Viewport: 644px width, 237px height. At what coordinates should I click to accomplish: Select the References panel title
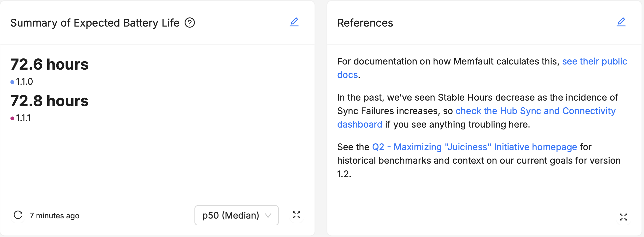point(365,23)
